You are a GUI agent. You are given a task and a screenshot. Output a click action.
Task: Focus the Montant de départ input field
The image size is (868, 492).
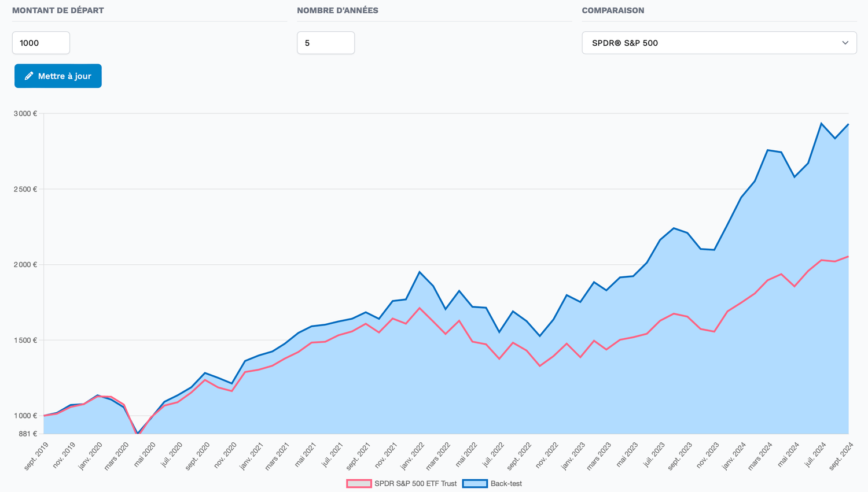click(x=41, y=43)
